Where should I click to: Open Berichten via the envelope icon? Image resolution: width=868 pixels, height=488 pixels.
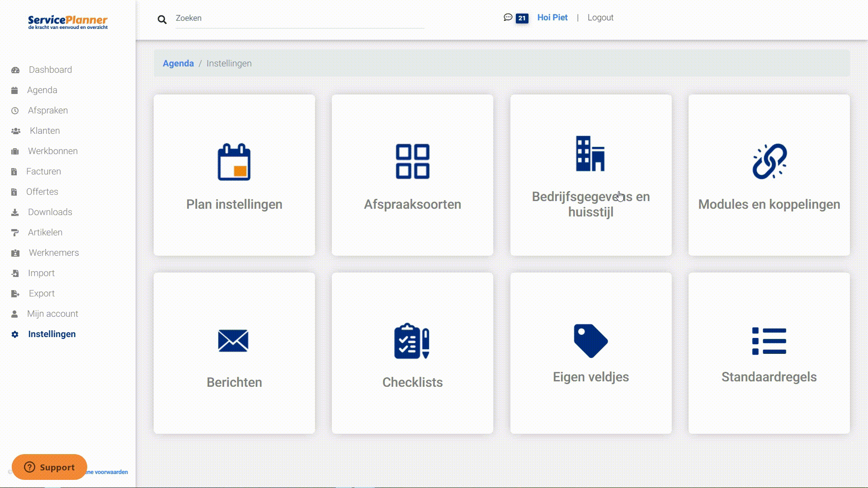coord(233,341)
